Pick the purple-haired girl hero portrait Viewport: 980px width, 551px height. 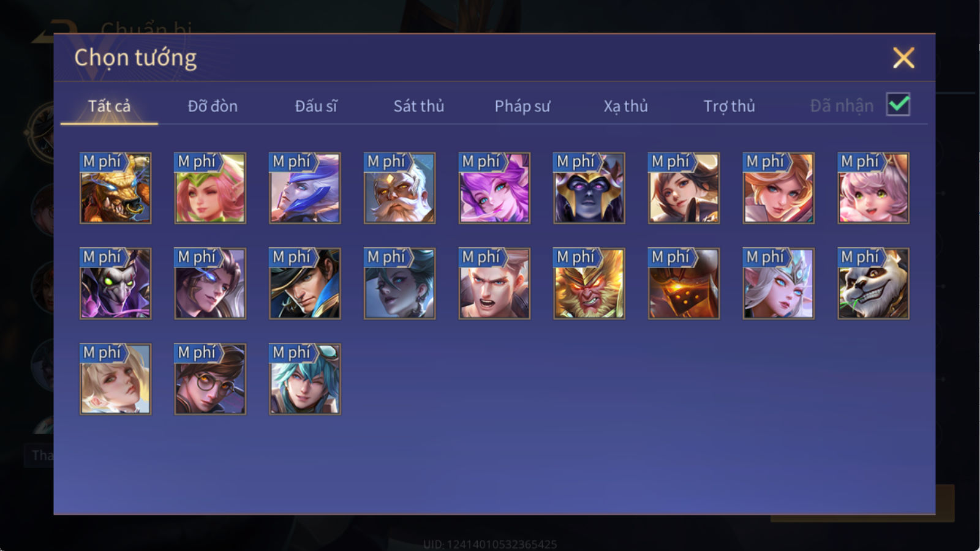click(x=494, y=188)
